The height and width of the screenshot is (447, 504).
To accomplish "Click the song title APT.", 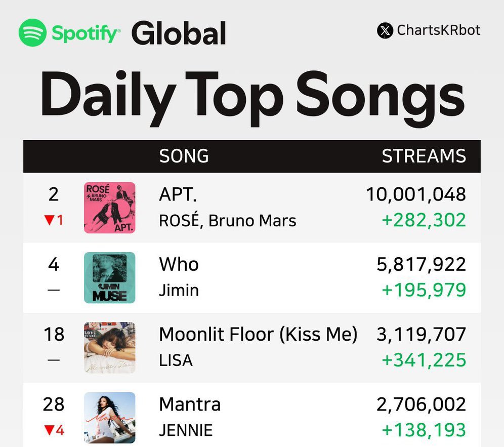I will [178, 194].
